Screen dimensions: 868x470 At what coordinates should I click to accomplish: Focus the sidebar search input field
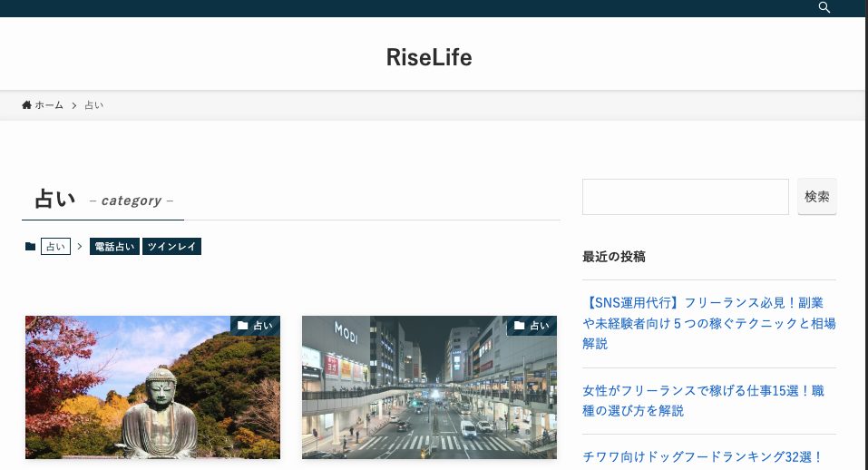[x=686, y=197]
